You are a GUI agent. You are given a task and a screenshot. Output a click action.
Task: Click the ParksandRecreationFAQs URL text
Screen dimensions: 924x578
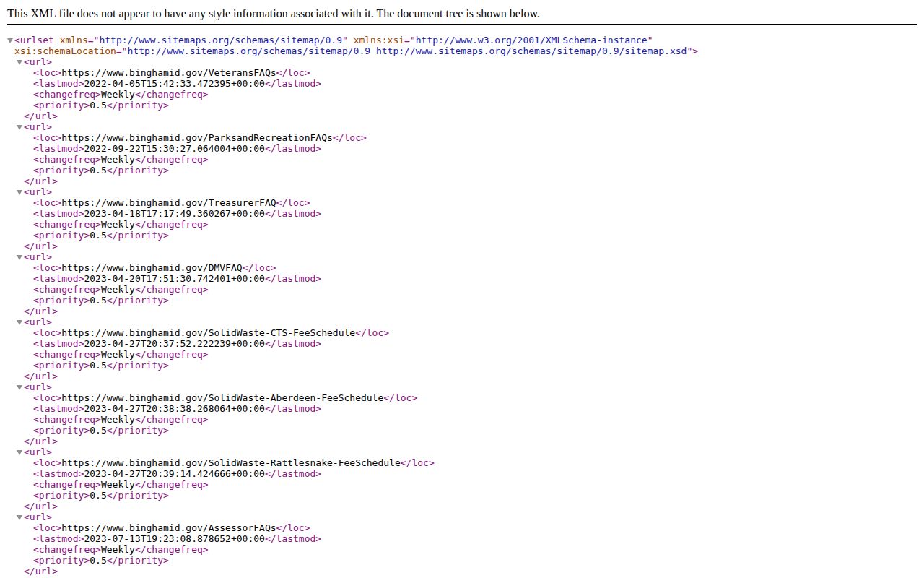tap(197, 138)
